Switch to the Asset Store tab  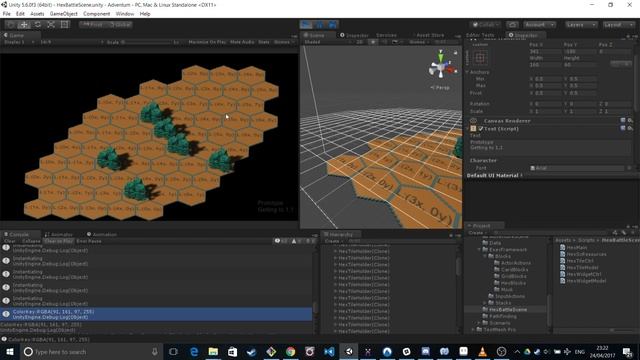click(430, 36)
